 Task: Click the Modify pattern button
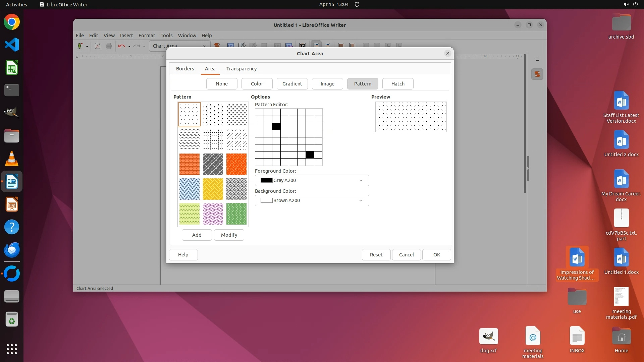coord(229,235)
